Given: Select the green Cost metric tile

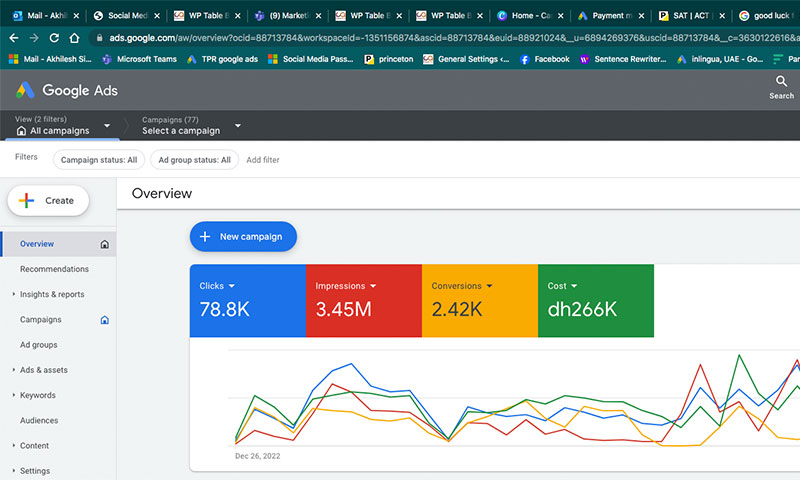Looking at the screenshot, I should (595, 300).
